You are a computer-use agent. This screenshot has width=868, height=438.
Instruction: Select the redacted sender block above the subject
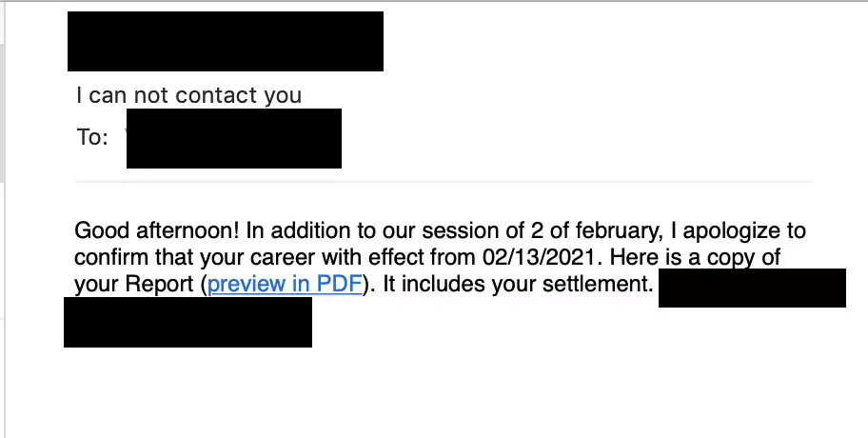pos(226,41)
